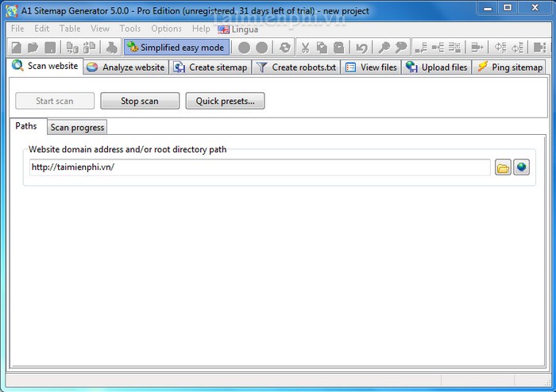556x392 pixels.
Task: Click the Open project folder toolbar icon
Action: coord(33,48)
